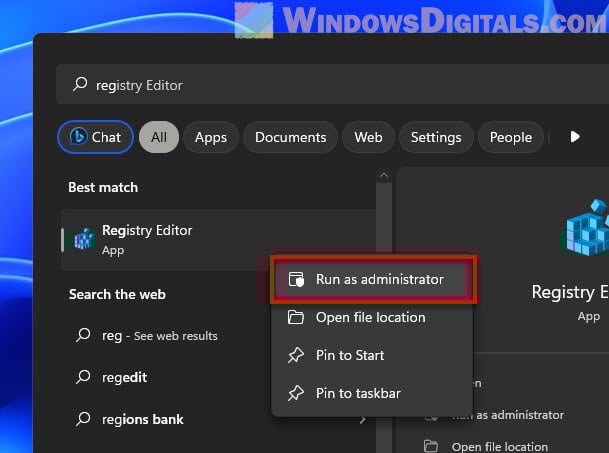
Task: Click the search magnifier icon in search box
Action: pos(80,84)
